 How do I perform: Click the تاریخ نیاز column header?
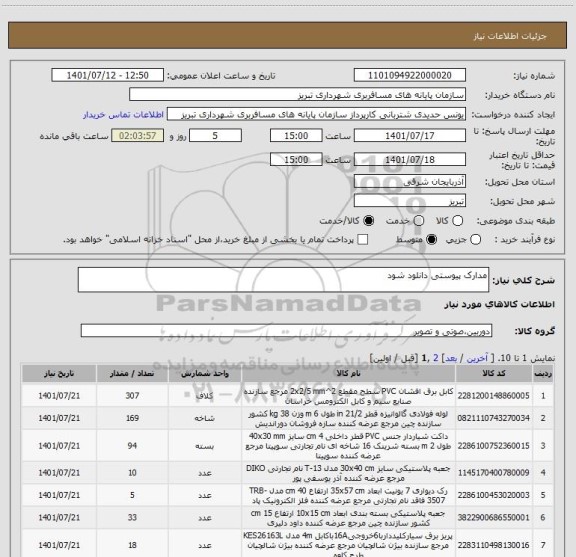pos(59,374)
